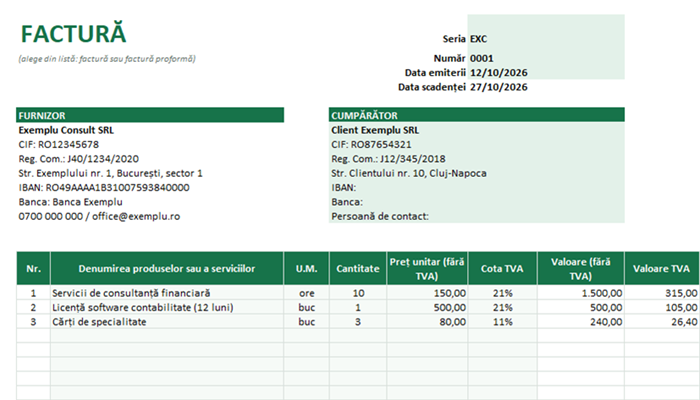700x400 pixels.
Task: Click buyer address Str. Clientului nr. 10
Action: pos(409,173)
